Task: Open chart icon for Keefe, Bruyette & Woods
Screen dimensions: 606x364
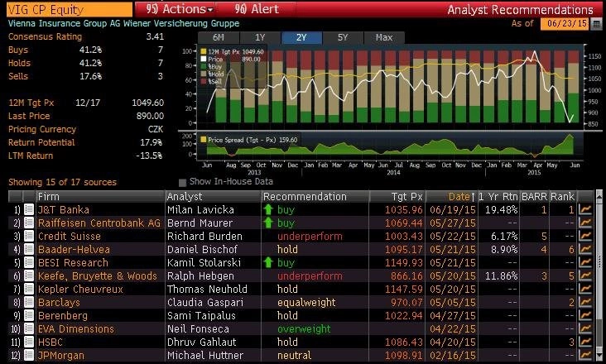Action: (x=585, y=275)
